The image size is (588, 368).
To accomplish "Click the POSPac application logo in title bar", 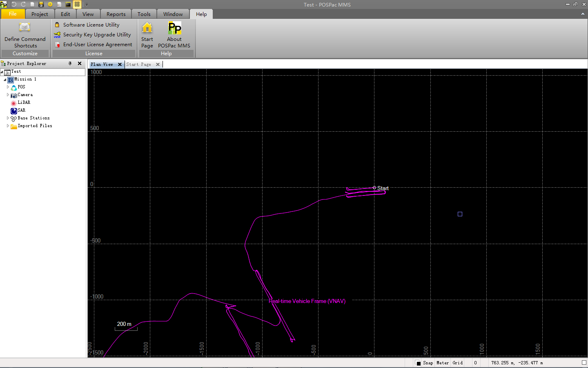I will [4, 4].
